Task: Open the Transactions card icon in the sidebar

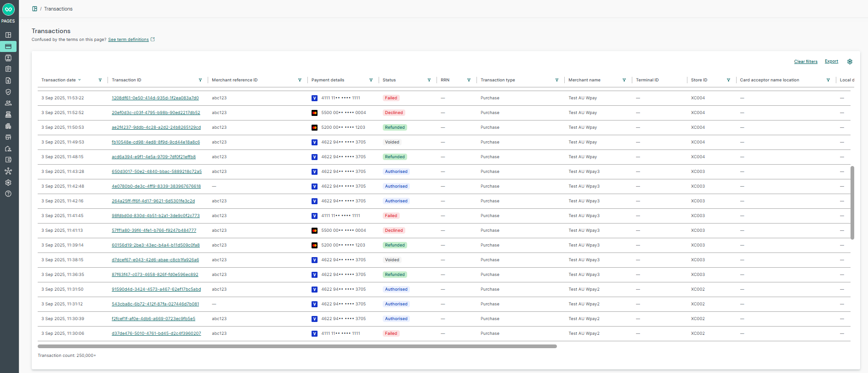Action: tap(8, 46)
